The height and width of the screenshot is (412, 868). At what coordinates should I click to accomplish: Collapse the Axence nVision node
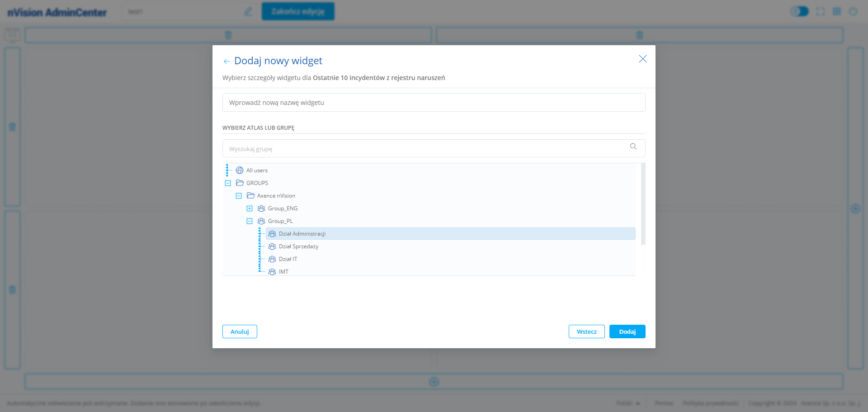tap(239, 196)
